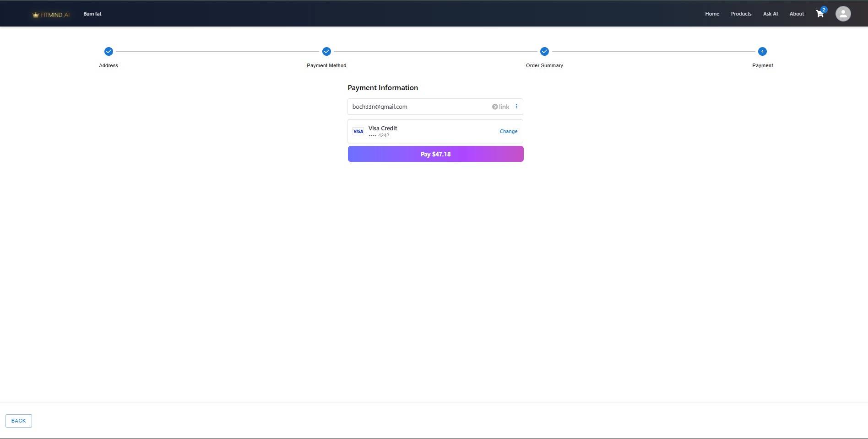Screen dimensions: 868x439
Task: Open Ask AI from navigation
Action: (770, 14)
